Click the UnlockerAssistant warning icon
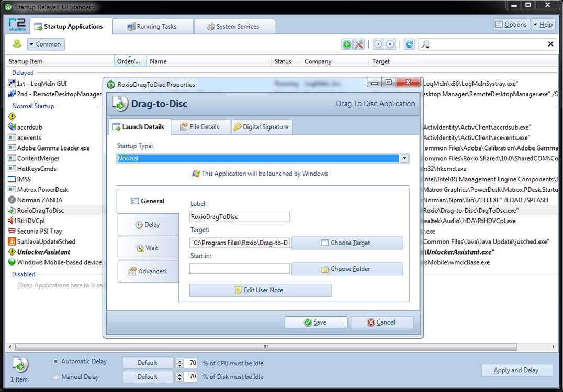This screenshot has width=563, height=392. point(12,252)
